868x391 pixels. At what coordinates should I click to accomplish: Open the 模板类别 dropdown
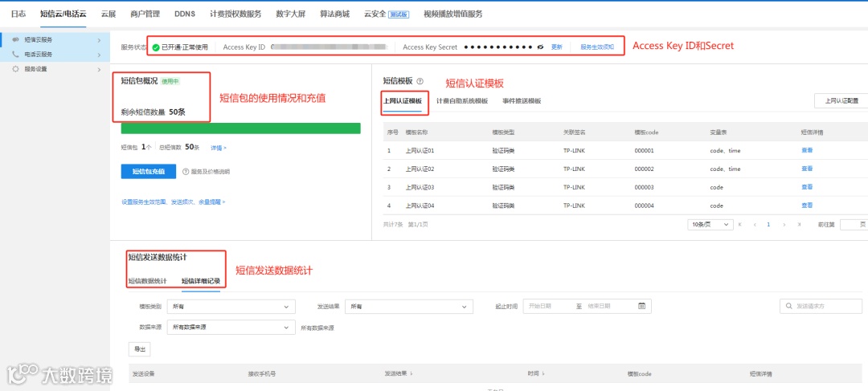[x=231, y=306]
